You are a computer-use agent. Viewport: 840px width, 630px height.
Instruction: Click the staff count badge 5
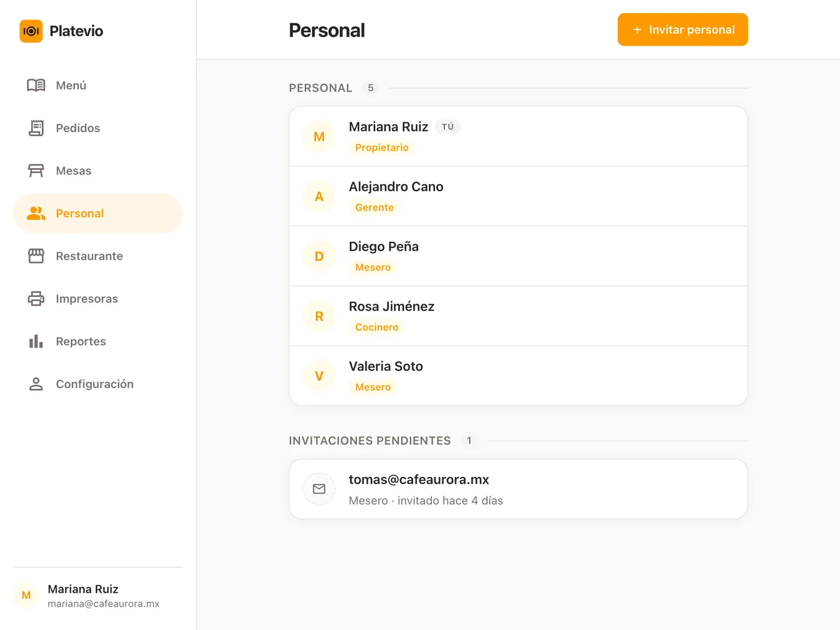click(x=371, y=88)
